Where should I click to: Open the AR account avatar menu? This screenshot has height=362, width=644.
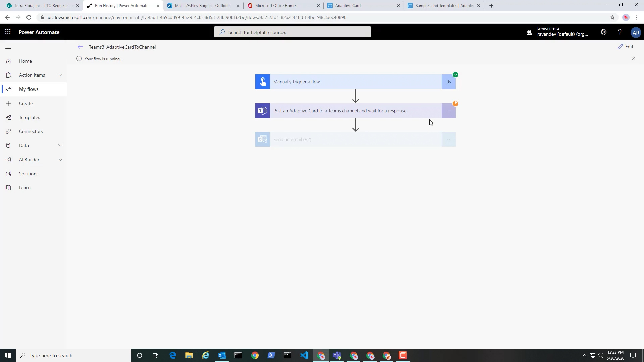(636, 33)
